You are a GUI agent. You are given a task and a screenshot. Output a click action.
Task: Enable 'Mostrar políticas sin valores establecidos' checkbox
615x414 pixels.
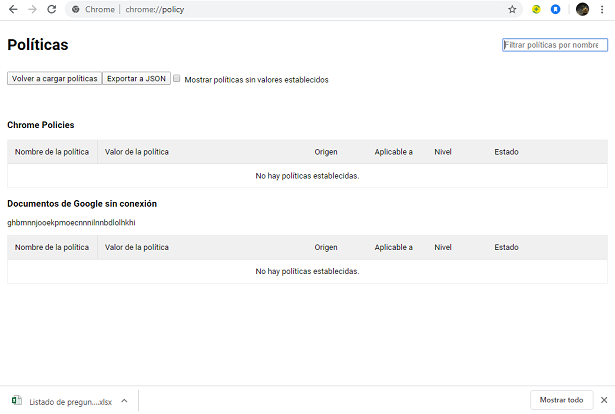pos(177,78)
